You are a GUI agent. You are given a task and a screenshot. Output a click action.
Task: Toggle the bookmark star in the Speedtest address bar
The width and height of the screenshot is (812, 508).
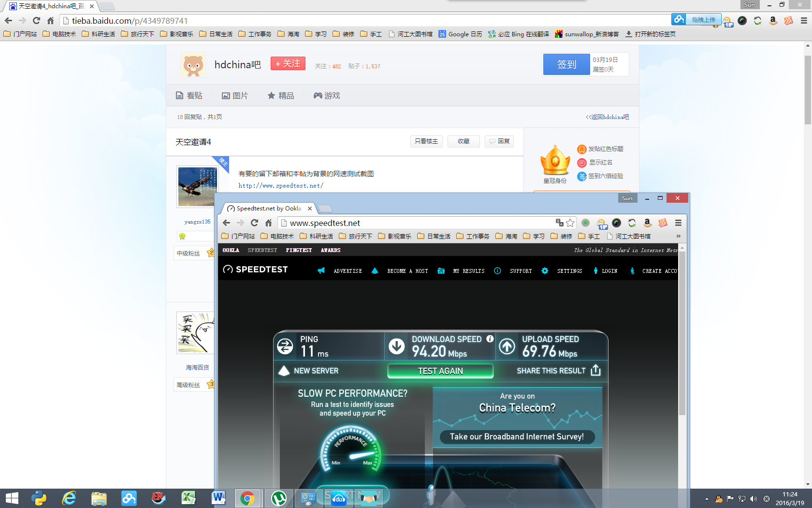point(570,223)
